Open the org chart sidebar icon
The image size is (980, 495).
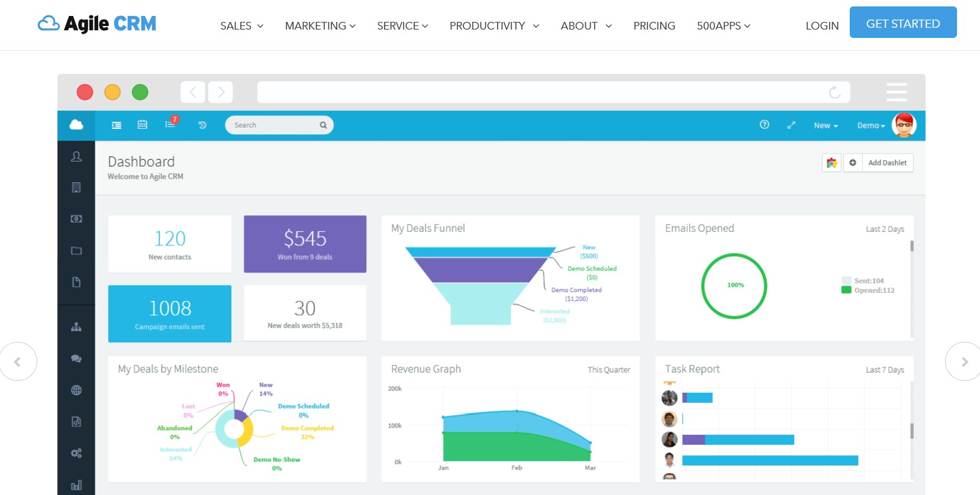[x=76, y=327]
